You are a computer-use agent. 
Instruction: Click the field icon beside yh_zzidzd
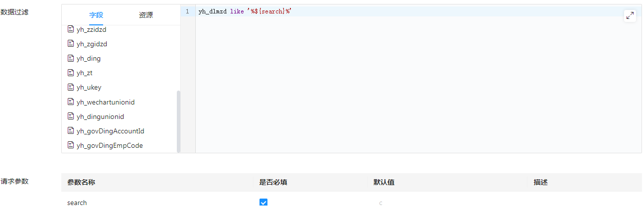71,29
